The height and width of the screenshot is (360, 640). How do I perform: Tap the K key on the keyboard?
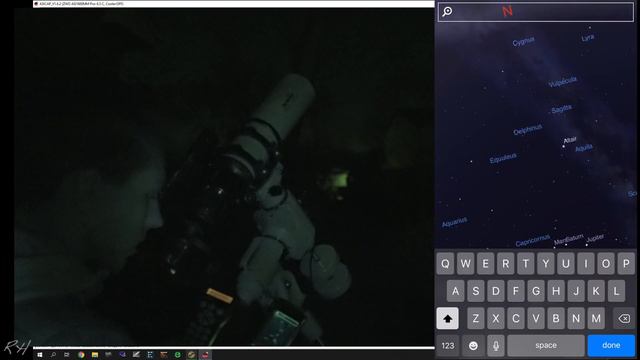coord(596,291)
